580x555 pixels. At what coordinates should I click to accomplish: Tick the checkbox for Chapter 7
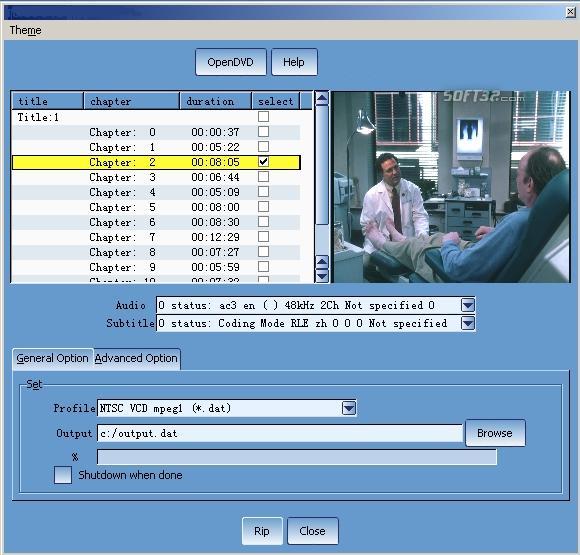[x=263, y=236]
